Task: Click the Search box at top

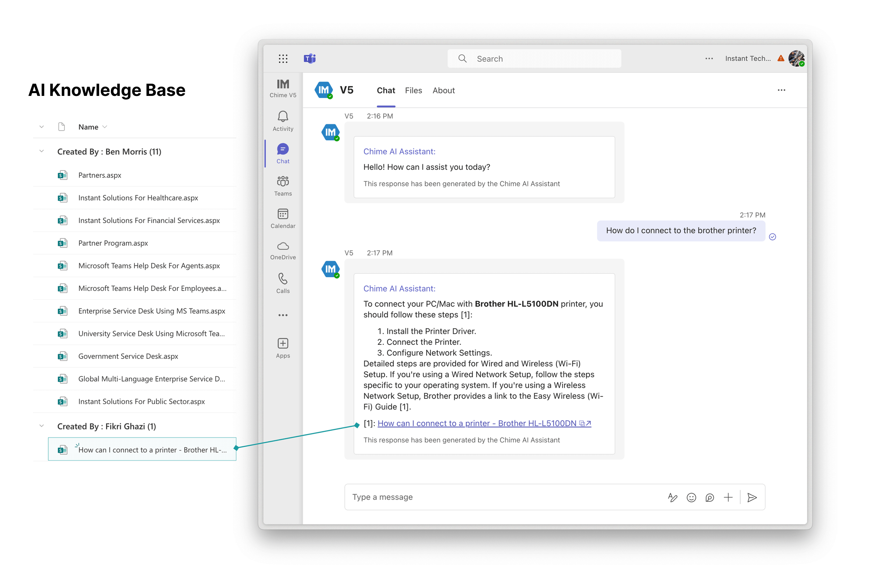Action: point(534,58)
